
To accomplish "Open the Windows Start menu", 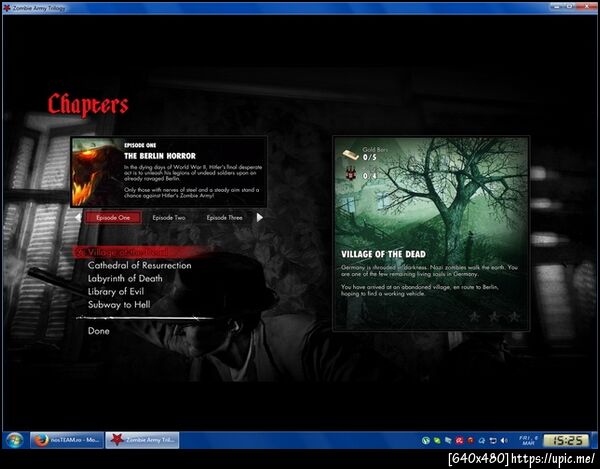I will coord(14,440).
